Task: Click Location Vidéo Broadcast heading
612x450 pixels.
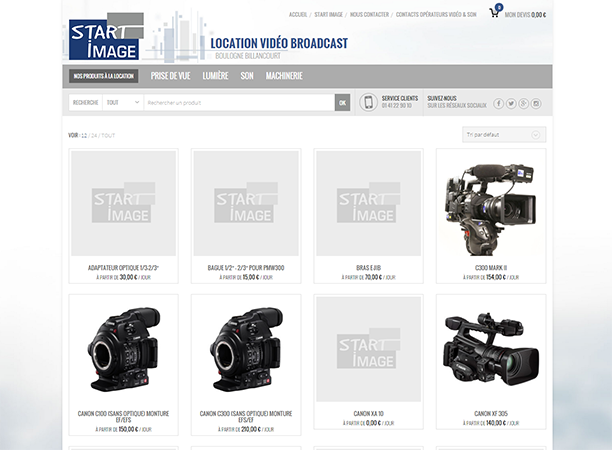Action: pyautogui.click(x=279, y=43)
